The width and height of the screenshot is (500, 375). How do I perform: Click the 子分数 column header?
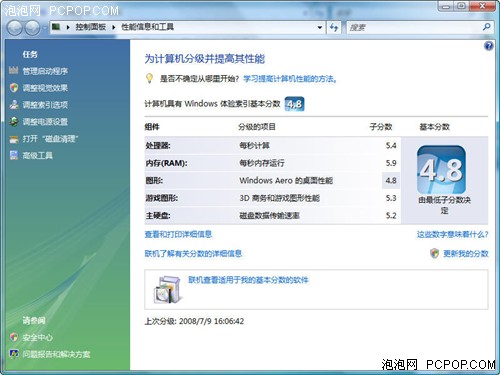pos(381,127)
